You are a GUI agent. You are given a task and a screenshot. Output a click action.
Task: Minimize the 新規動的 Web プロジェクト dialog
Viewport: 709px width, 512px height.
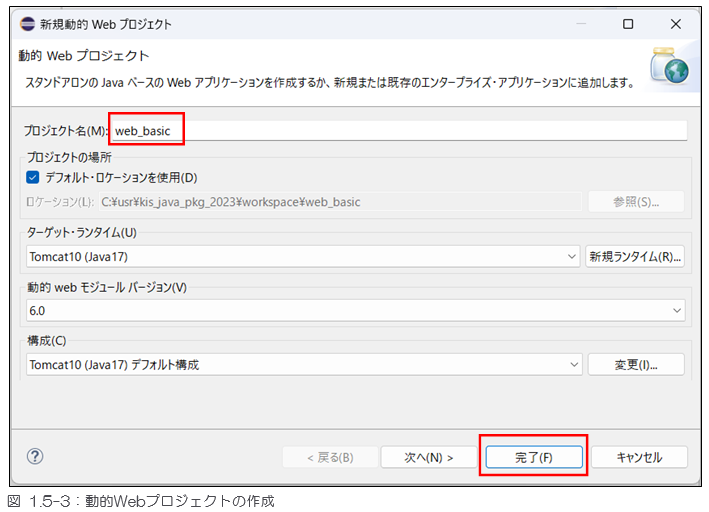(581, 23)
